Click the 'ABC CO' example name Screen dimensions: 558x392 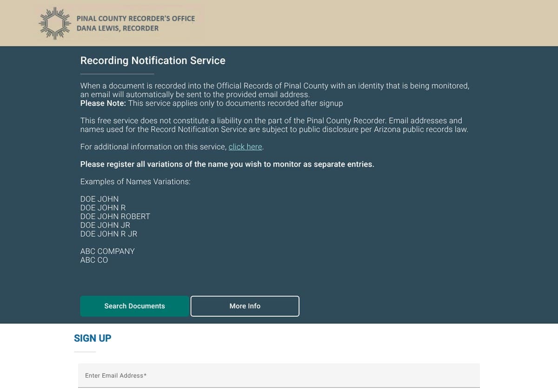(94, 260)
